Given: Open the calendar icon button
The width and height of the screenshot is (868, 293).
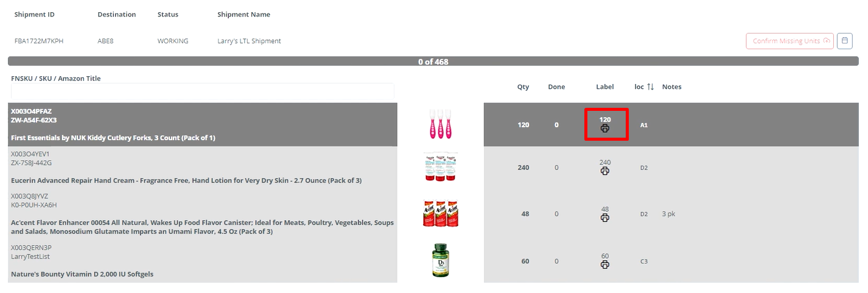Looking at the screenshot, I should [x=844, y=41].
